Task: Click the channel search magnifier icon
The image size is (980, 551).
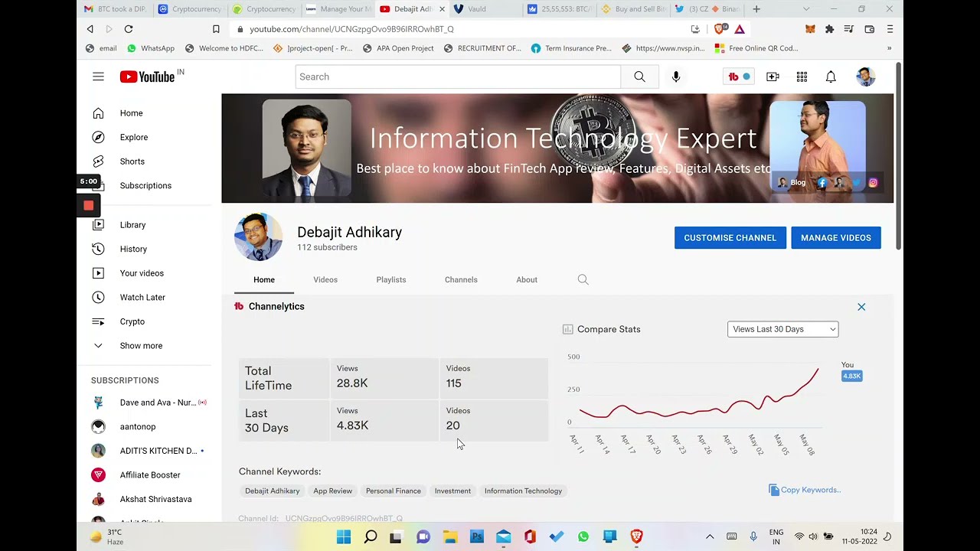Action: pyautogui.click(x=583, y=279)
